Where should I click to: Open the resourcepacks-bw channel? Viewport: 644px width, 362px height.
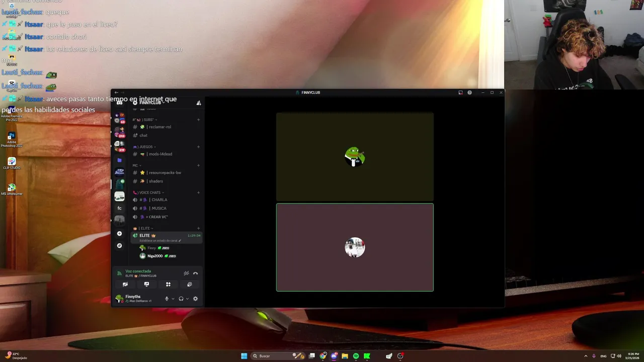click(166, 172)
